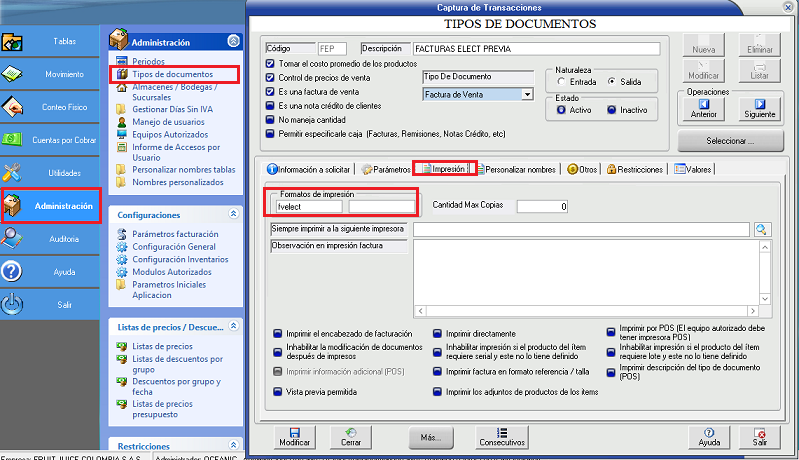Click the Utilidades tools icon
Image resolution: width=799 pixels, height=460 pixels.
[14, 172]
